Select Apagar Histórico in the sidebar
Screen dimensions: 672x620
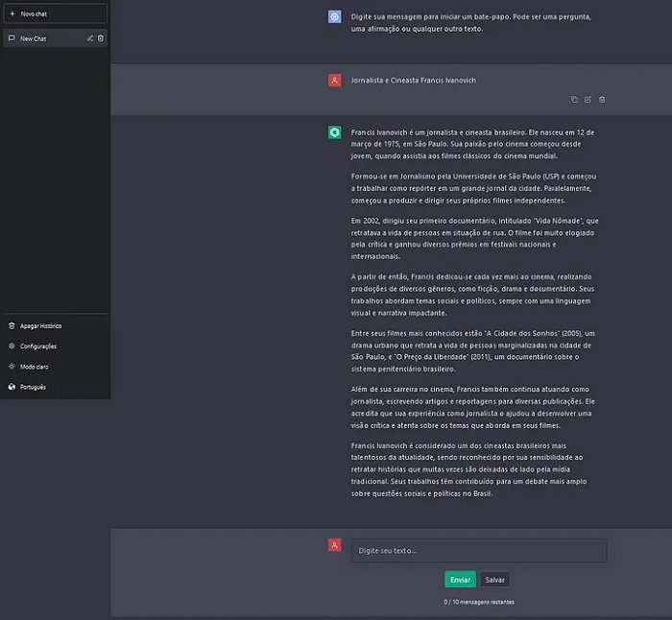click(x=40, y=326)
